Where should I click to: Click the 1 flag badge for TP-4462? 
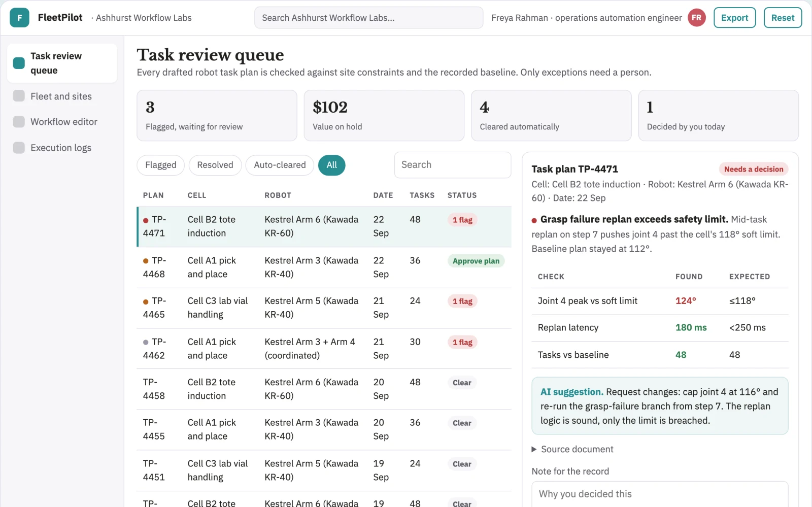(x=462, y=342)
